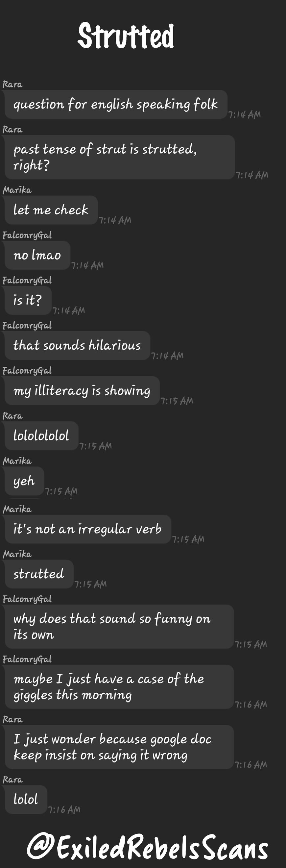Viewport: 286px width, 868px height.
Task: Select Rara's final "lolol" message
Action: click(x=26, y=800)
